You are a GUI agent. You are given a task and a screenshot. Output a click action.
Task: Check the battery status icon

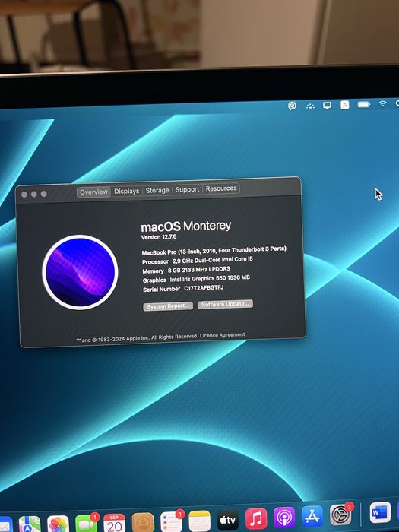click(364, 105)
